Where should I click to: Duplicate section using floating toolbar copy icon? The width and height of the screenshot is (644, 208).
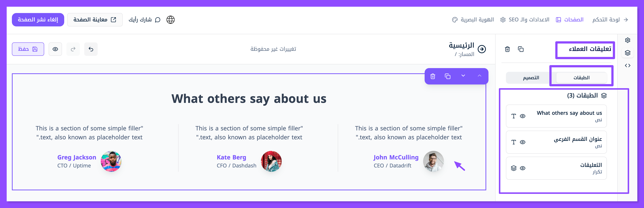pos(447,76)
